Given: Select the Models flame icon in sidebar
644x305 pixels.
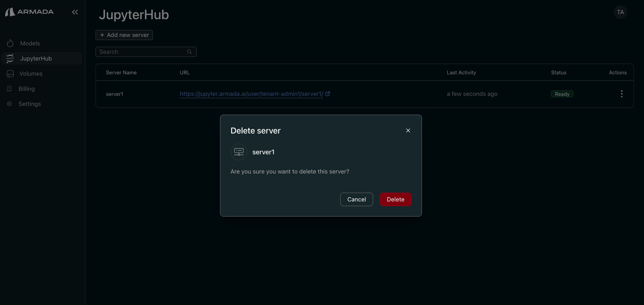Looking at the screenshot, I should coord(10,43).
